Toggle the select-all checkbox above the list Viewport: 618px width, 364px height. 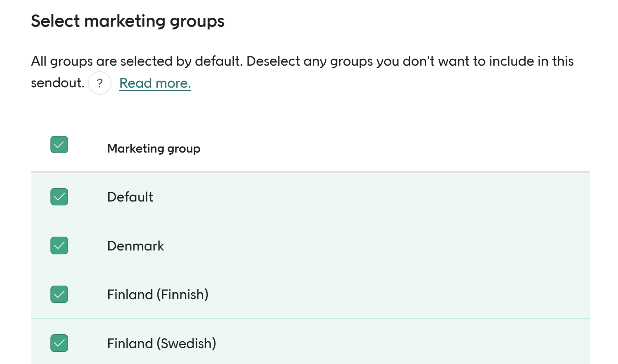coord(59,145)
